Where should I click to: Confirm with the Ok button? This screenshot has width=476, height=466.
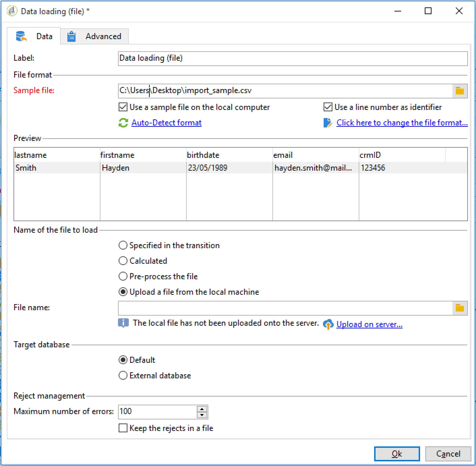(397, 454)
